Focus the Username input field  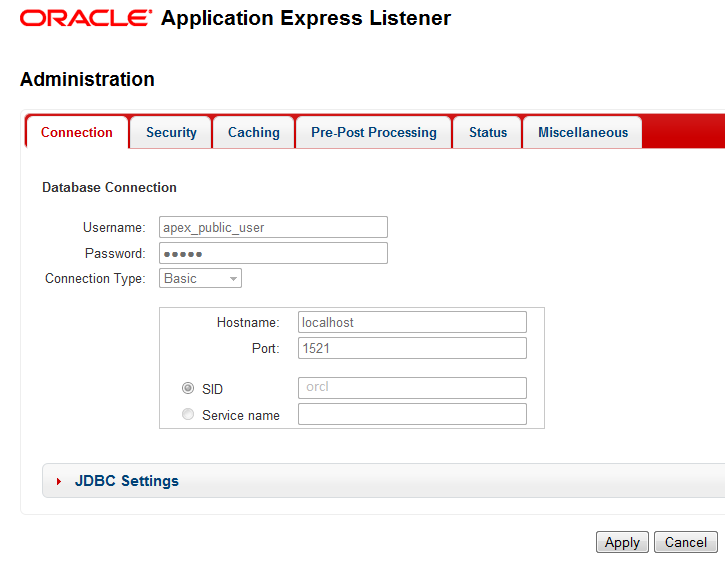[273, 227]
